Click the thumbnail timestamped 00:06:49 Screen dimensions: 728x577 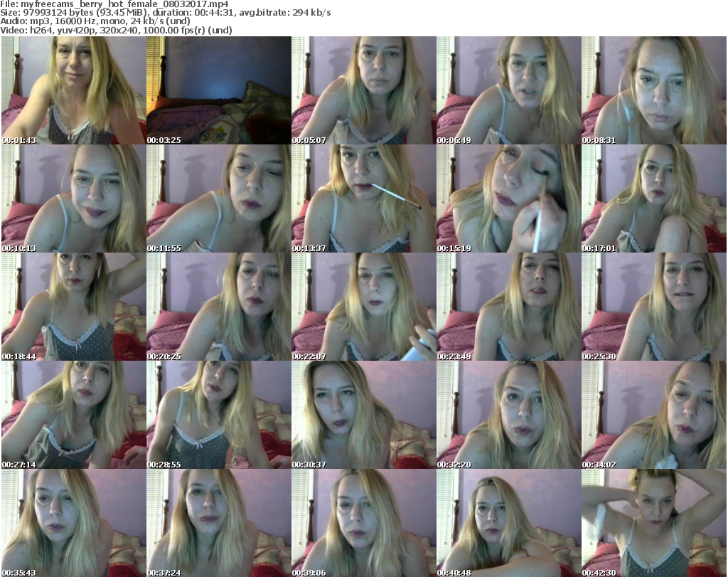tap(508, 90)
